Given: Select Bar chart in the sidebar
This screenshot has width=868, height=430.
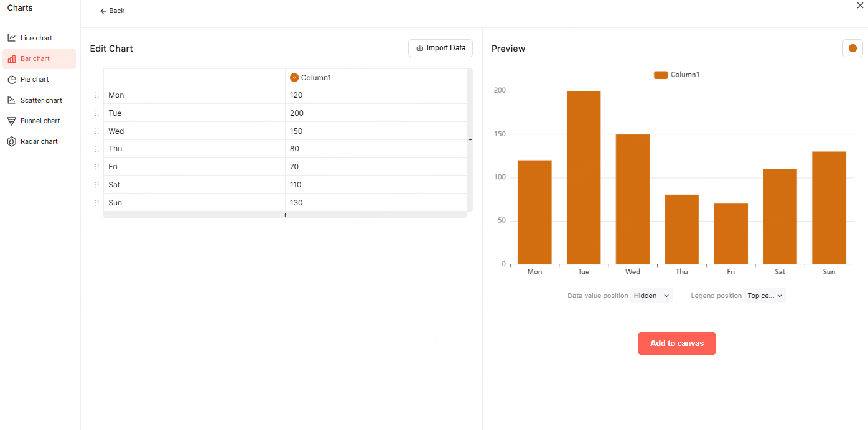Looking at the screenshot, I should click(34, 58).
